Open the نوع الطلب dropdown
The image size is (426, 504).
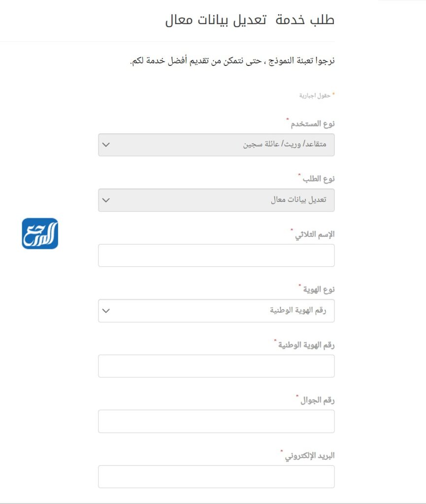click(x=217, y=200)
